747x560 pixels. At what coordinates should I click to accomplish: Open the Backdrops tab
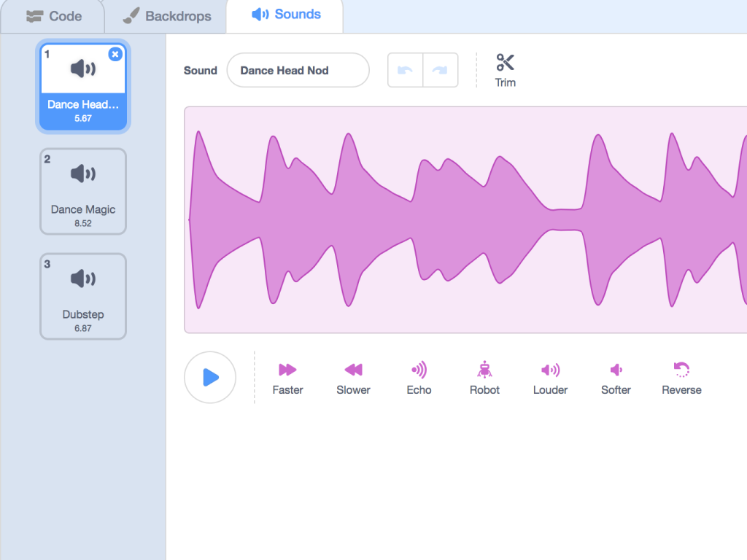[167, 16]
